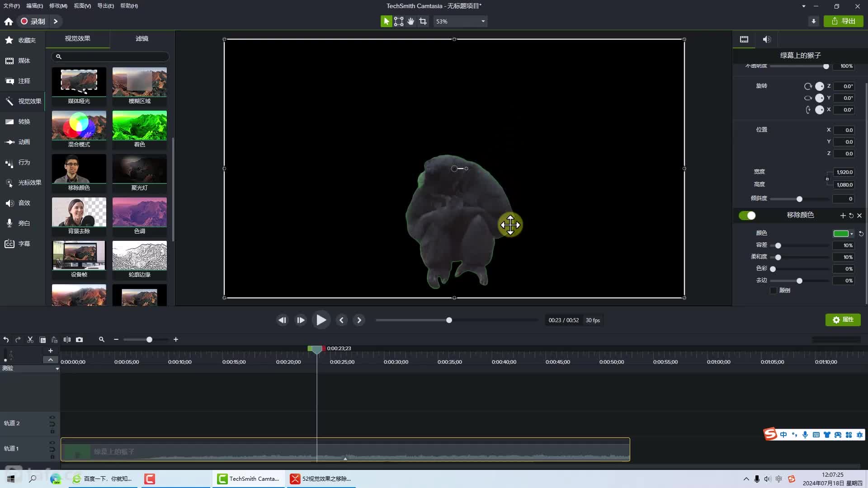
Task: Click the redo arrow in timeline toolbar
Action: [x=18, y=339]
